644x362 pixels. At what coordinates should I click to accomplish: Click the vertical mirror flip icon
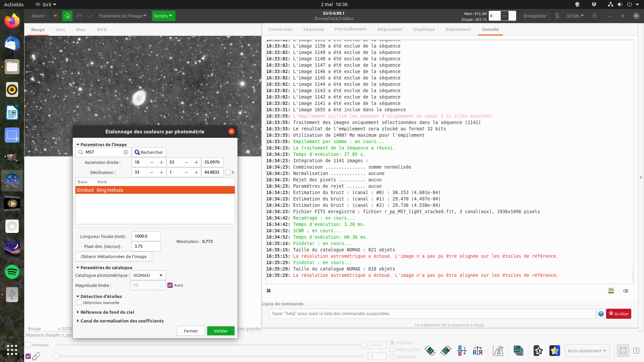click(x=462, y=351)
